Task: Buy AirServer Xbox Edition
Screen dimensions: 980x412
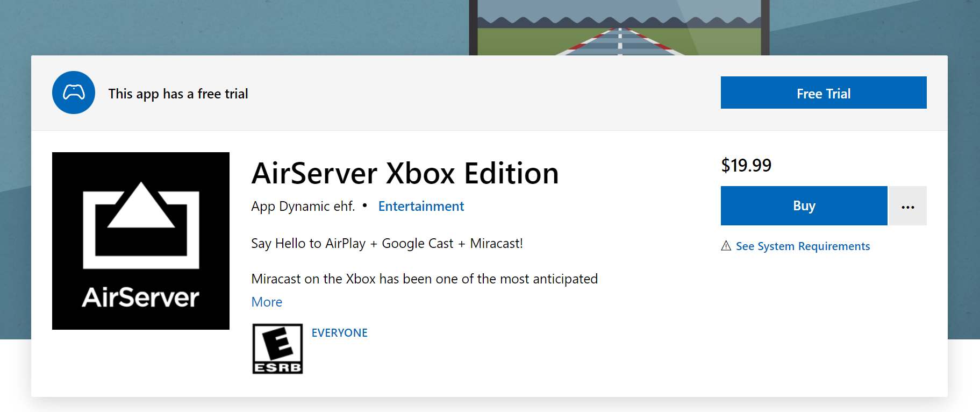Action: pyautogui.click(x=804, y=205)
